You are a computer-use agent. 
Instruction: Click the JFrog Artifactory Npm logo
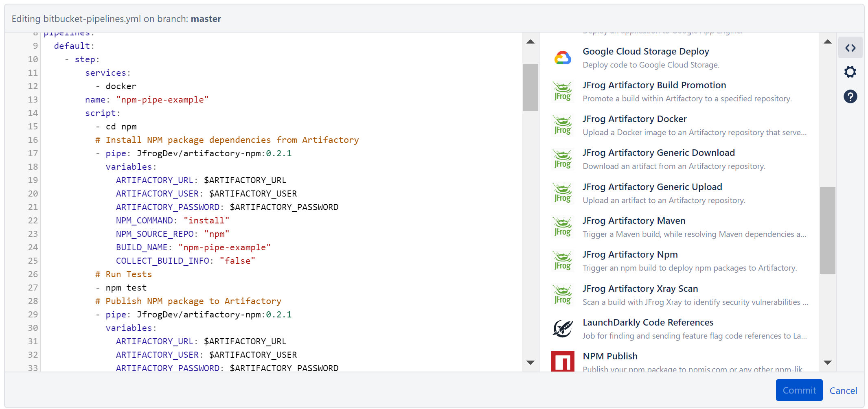pyautogui.click(x=562, y=260)
